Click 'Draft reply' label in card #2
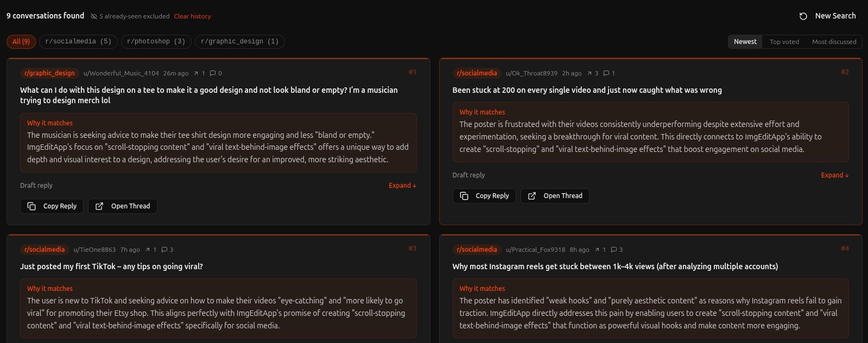Screen dimensions: 868x343 (x=468, y=175)
